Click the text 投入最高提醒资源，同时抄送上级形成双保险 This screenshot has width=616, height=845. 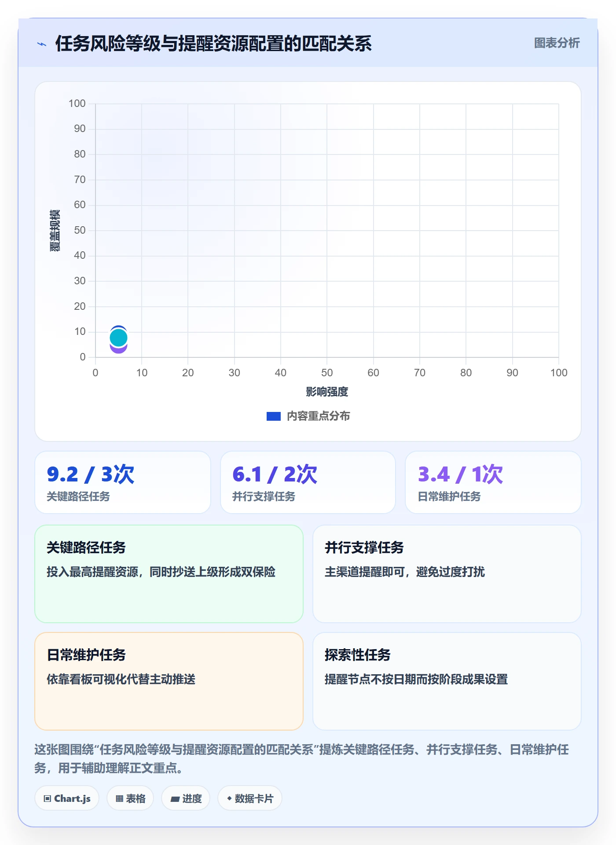[161, 572]
